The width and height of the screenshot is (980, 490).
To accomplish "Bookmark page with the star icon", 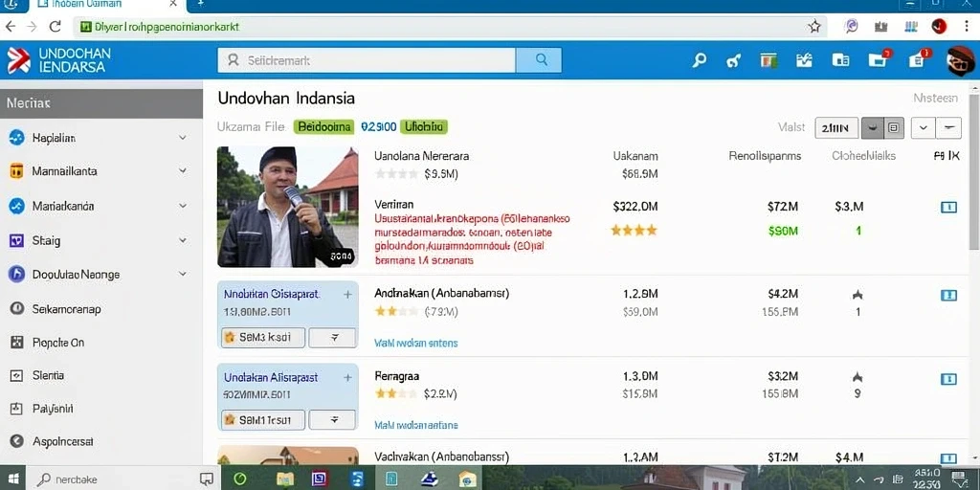I will pos(813,26).
